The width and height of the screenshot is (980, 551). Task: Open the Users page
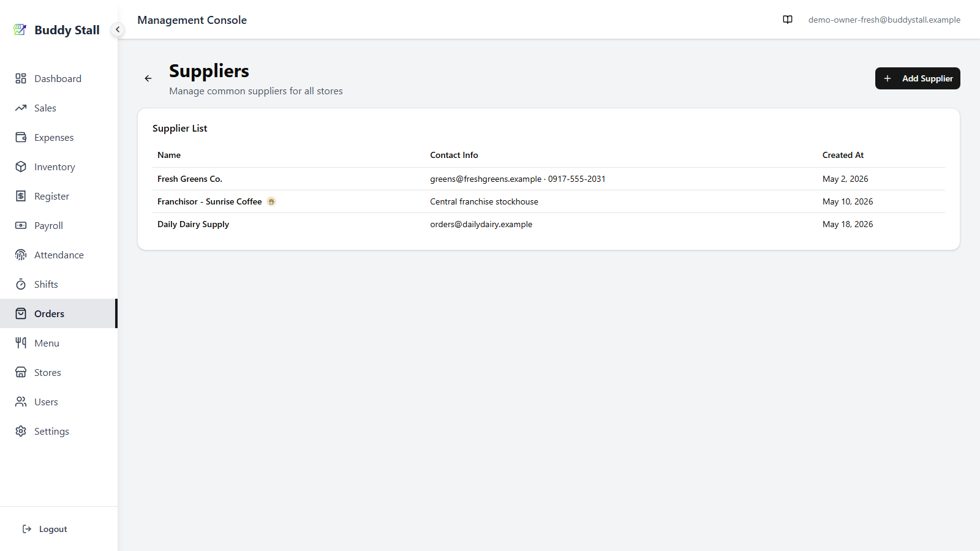pos(59,402)
